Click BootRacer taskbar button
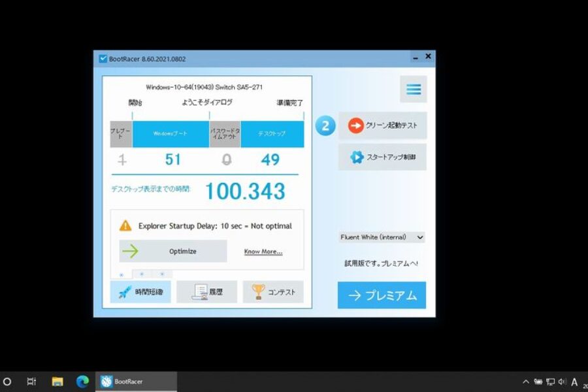This screenshot has height=392, width=588. 136,382
